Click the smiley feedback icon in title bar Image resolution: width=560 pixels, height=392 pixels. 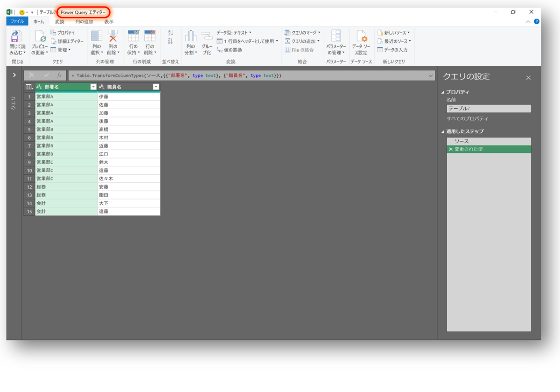coord(22,12)
